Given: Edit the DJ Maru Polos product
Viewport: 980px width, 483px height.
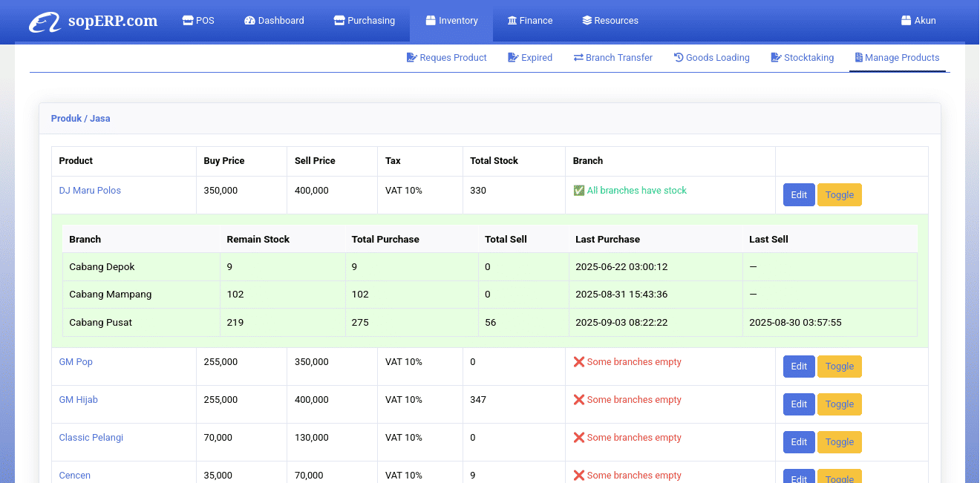Looking at the screenshot, I should (798, 195).
